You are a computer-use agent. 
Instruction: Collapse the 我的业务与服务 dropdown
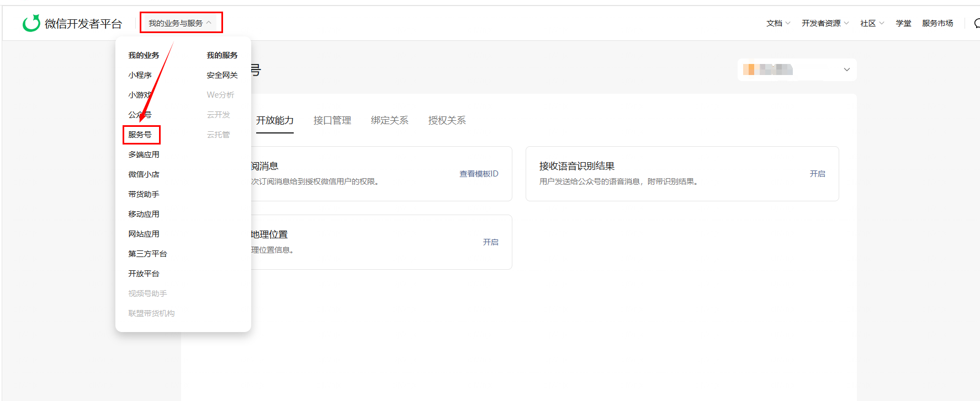click(x=180, y=23)
